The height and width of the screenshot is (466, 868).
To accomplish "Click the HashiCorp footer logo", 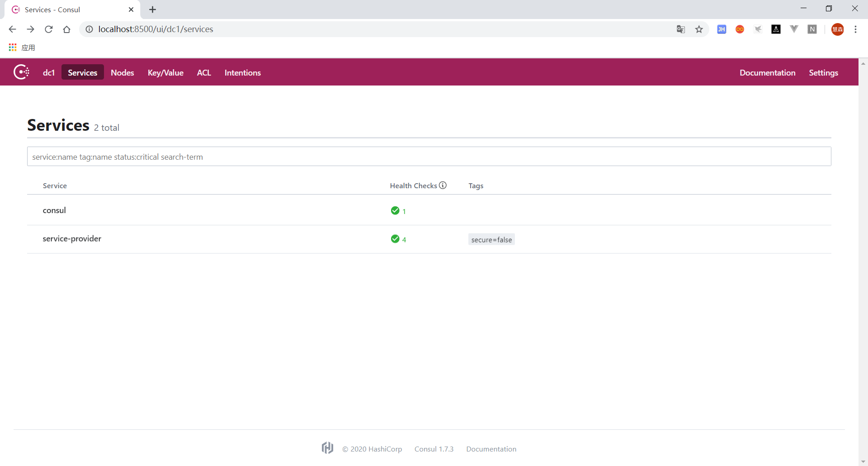I will (327, 448).
